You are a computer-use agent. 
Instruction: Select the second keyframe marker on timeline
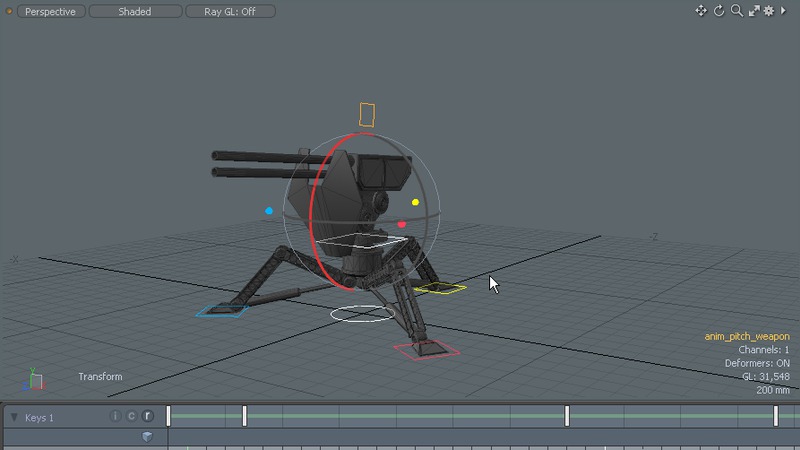tap(244, 416)
